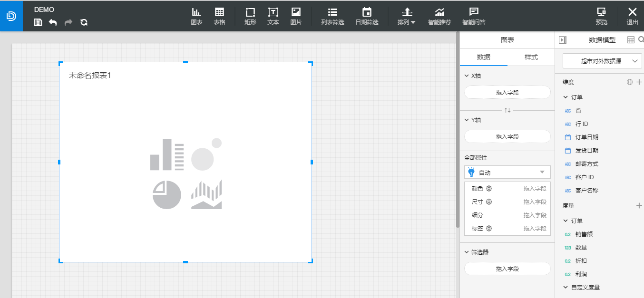Screen dimensions: 644x298
Task: Add a 列表筛选 list filter
Action: click(332, 16)
